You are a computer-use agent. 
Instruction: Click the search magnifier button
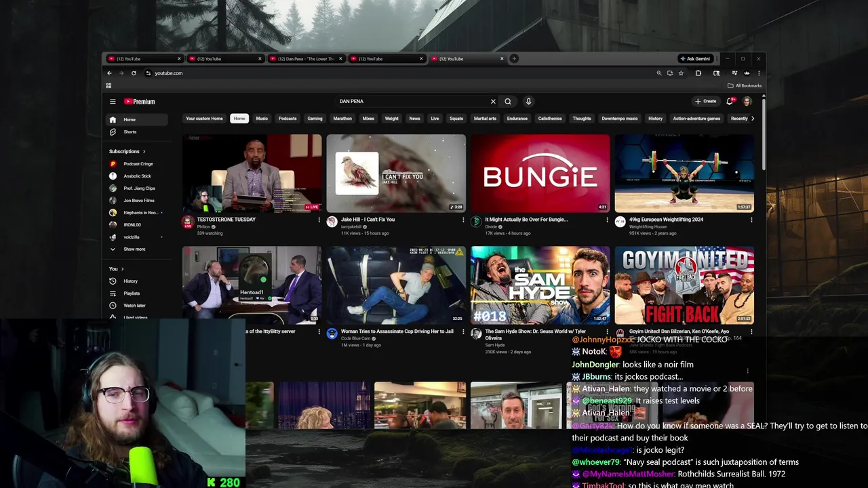pyautogui.click(x=508, y=102)
